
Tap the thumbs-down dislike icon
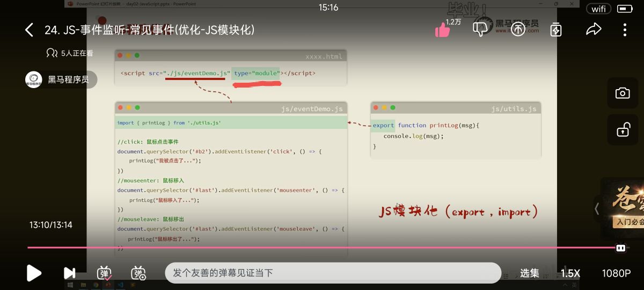pyautogui.click(x=480, y=30)
